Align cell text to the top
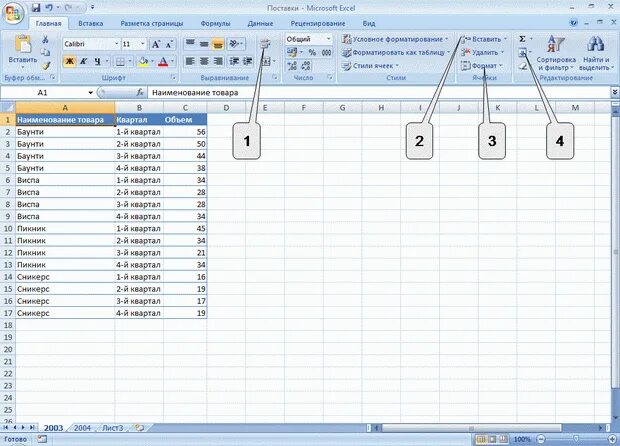 [190, 43]
